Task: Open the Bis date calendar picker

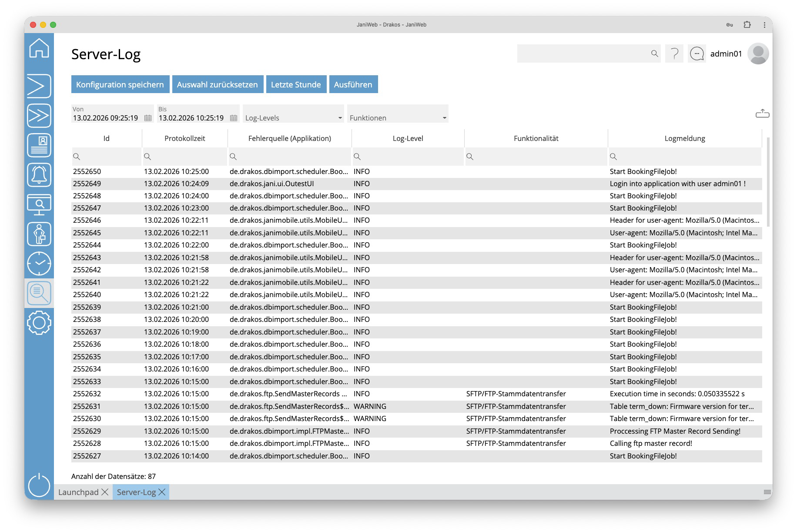Action: click(234, 118)
